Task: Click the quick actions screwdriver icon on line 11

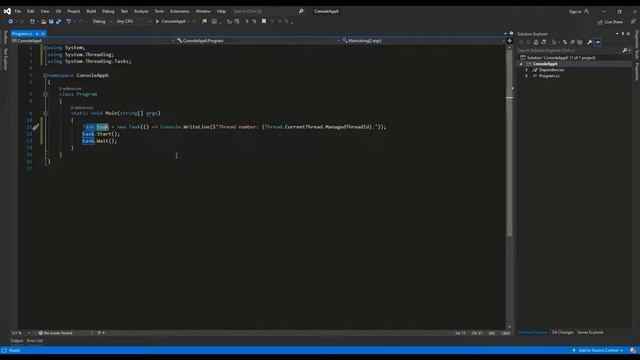Action: tap(36, 127)
